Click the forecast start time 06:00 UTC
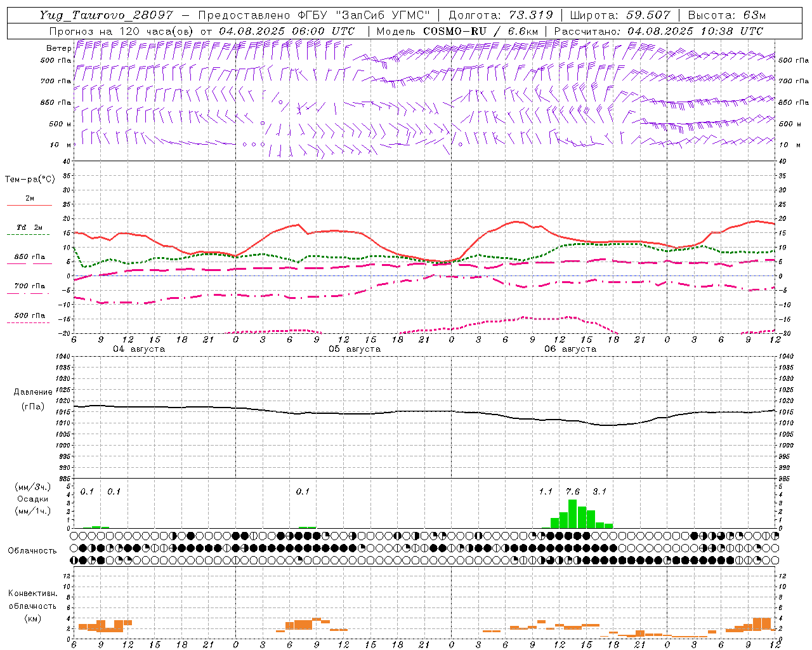 tap(323, 31)
